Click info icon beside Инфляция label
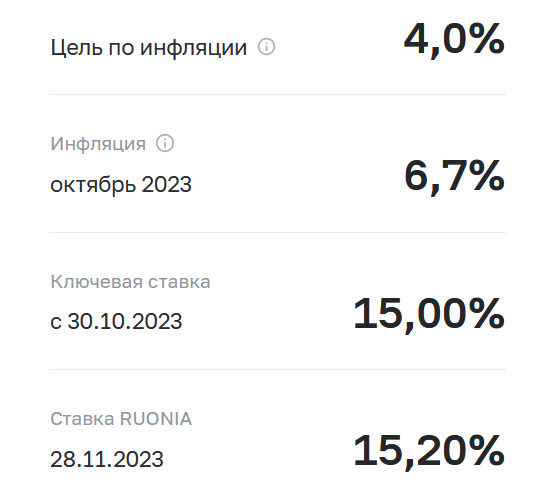The width and height of the screenshot is (535, 503). tap(165, 143)
